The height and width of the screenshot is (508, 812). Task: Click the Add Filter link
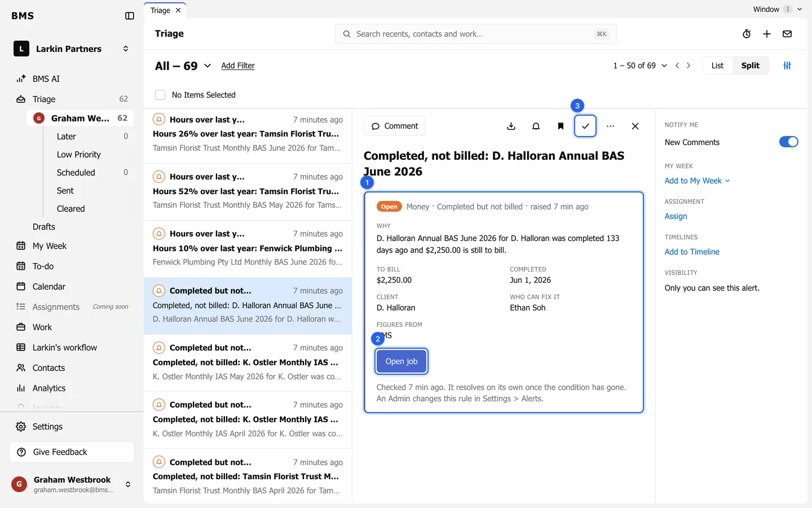click(x=238, y=65)
